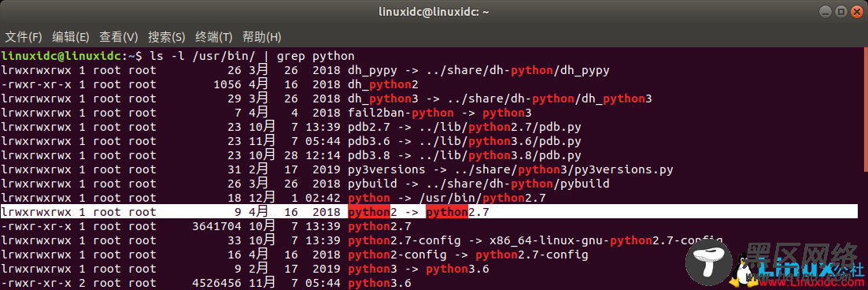Open the 终端(T) menu

[x=214, y=37]
